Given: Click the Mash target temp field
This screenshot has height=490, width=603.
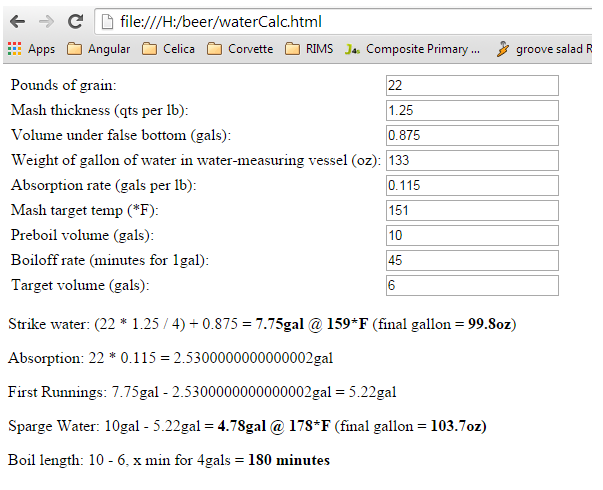Looking at the screenshot, I should pos(472,210).
